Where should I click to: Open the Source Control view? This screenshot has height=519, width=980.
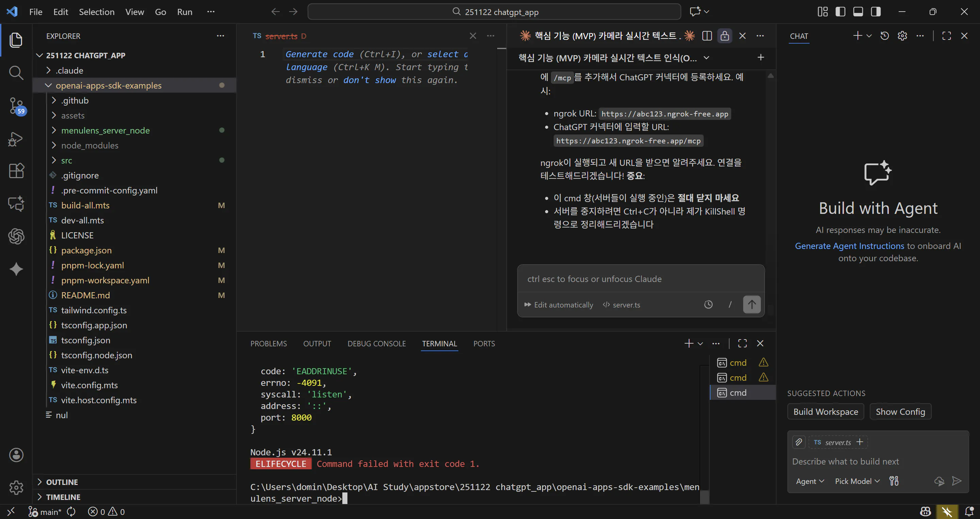pos(16,106)
